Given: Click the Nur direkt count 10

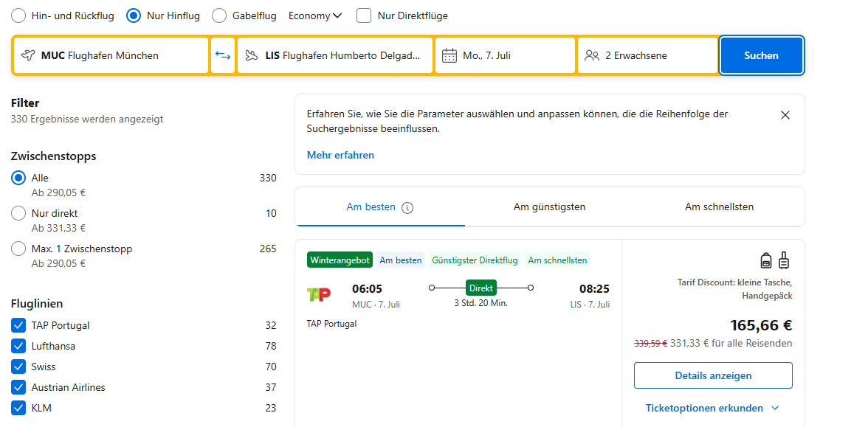Looking at the screenshot, I should click(271, 213).
